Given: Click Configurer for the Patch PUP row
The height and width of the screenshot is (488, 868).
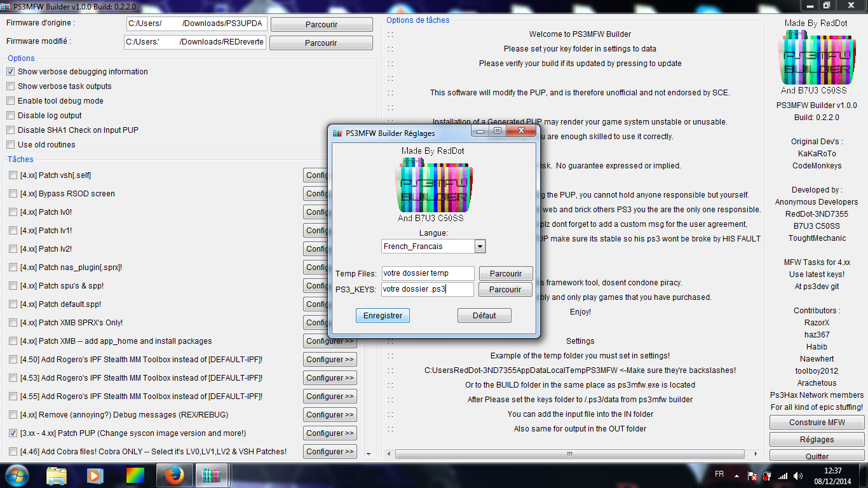Looking at the screenshot, I should click(x=330, y=433).
